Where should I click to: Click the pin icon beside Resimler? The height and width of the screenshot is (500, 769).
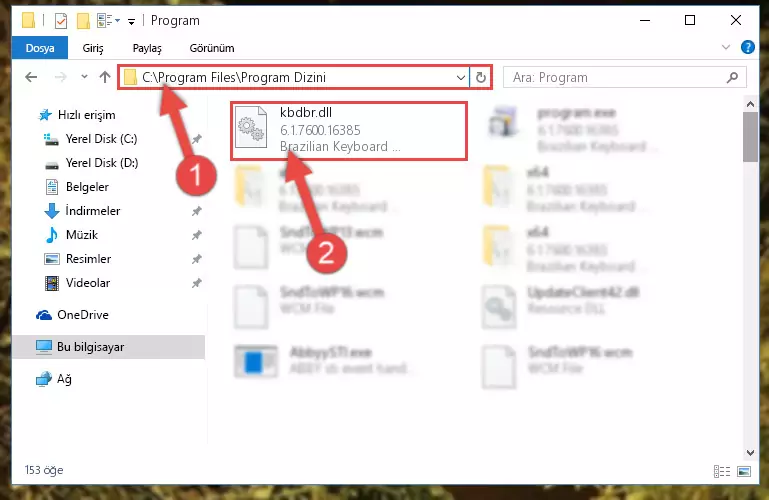[x=196, y=259]
